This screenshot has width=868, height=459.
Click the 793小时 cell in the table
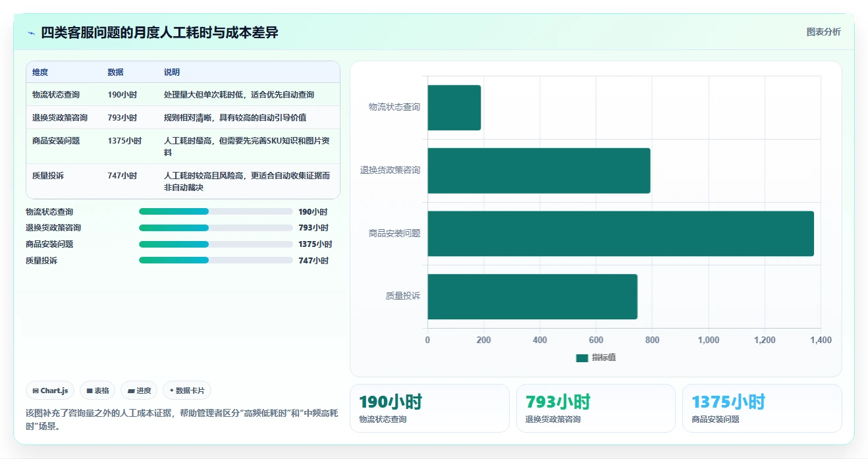point(122,118)
